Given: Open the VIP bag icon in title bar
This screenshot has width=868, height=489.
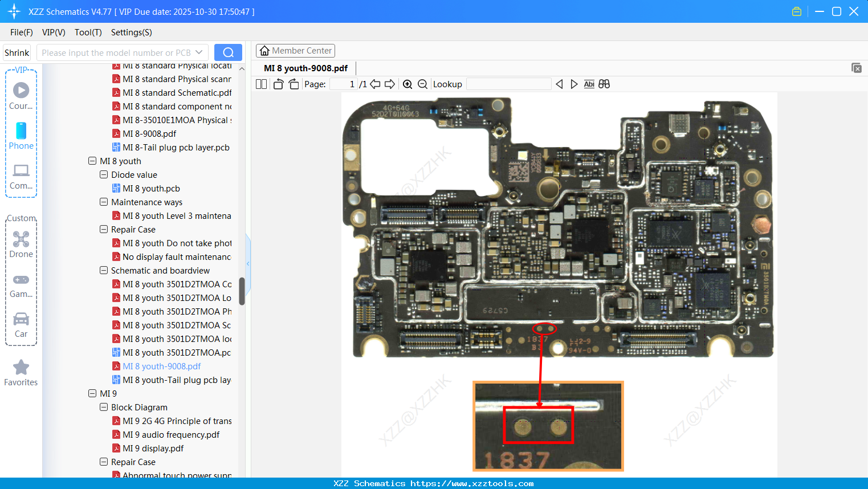Looking at the screenshot, I should click(797, 11).
